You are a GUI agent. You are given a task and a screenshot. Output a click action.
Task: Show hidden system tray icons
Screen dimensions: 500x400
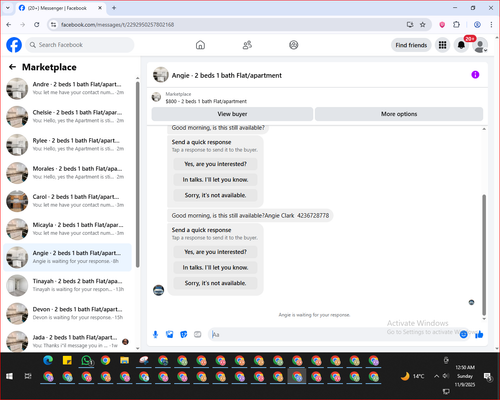[436, 376]
